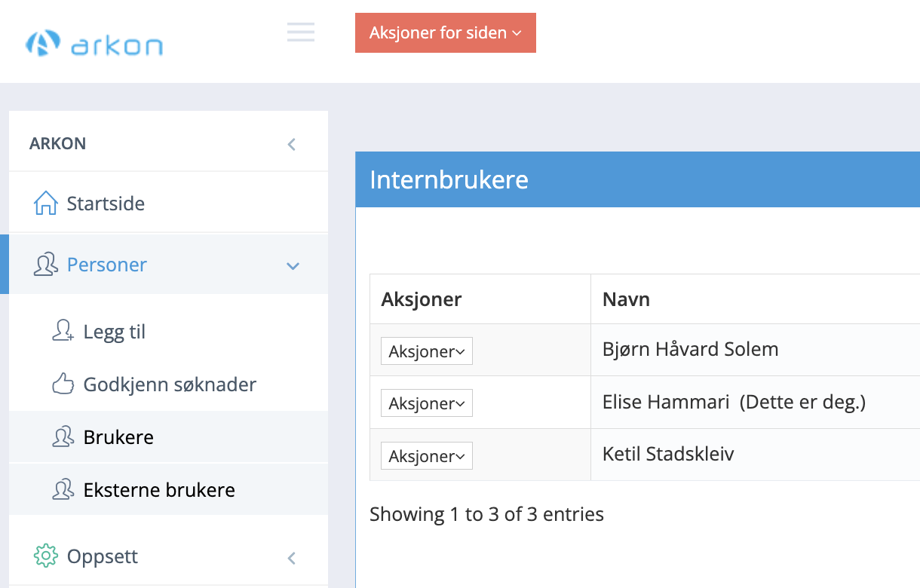Click the Navn column header
The height and width of the screenshot is (588, 920).
coord(625,299)
